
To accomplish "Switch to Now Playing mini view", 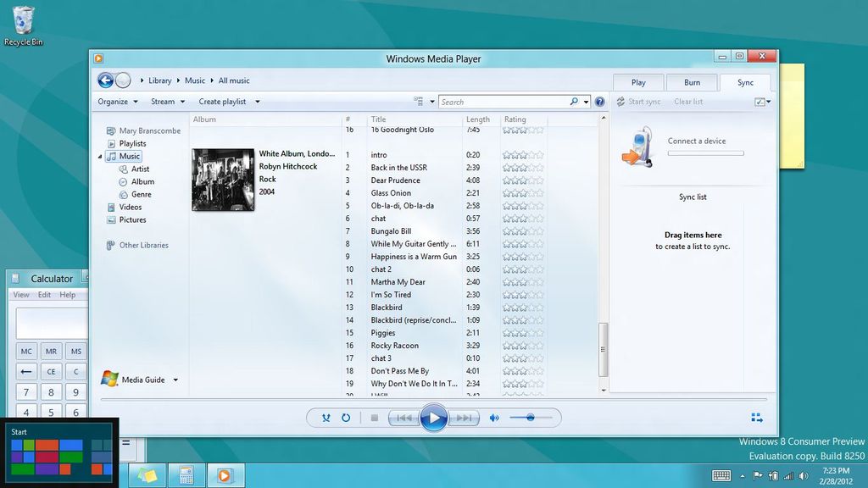I will coord(757,417).
